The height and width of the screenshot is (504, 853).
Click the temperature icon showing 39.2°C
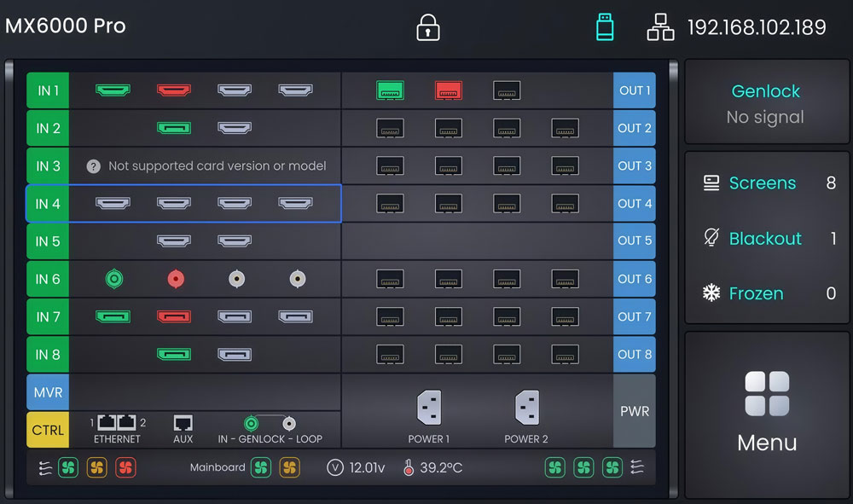409,467
